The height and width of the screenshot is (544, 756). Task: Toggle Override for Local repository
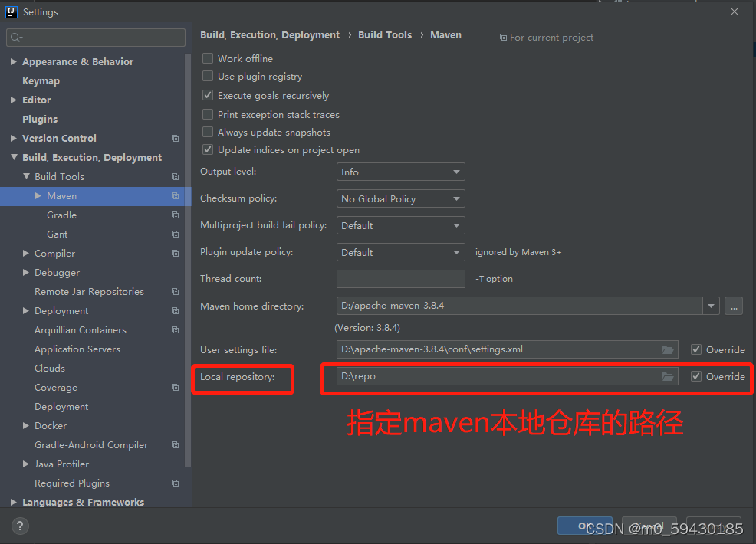pos(695,376)
